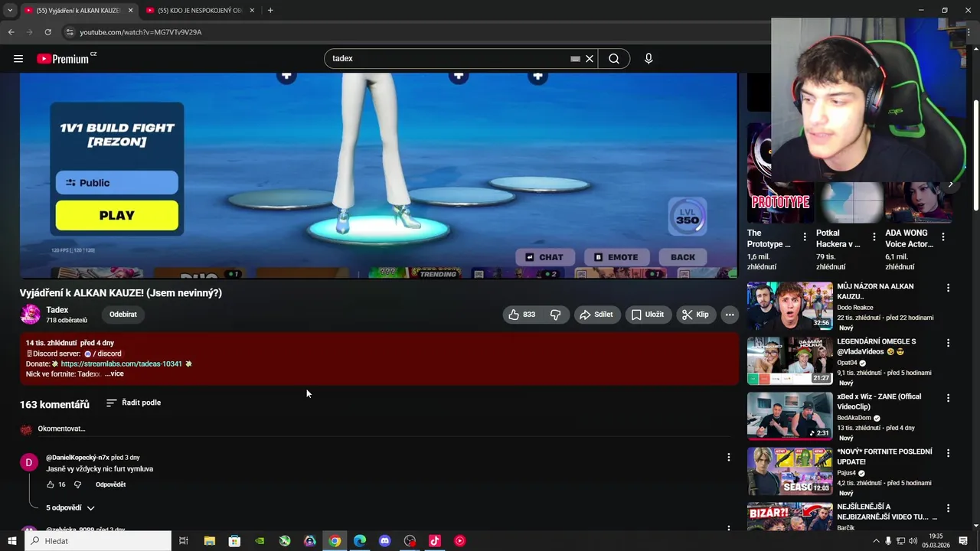The height and width of the screenshot is (551, 980).
Task: Open Tadex channel avatar
Action: [30, 315]
